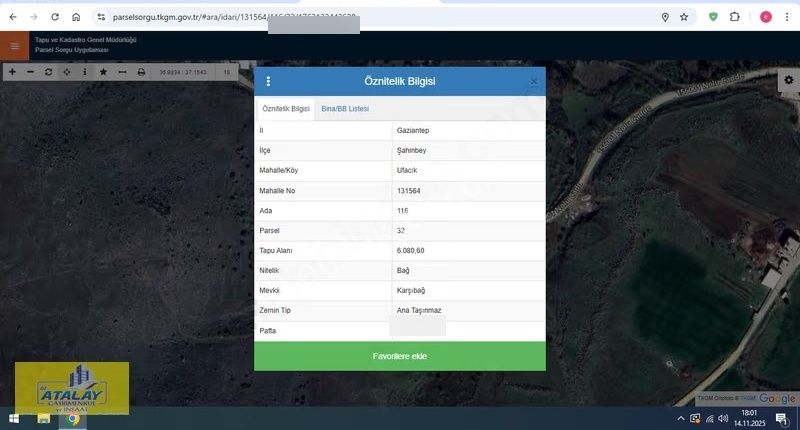Print the map with printer icon

point(141,72)
